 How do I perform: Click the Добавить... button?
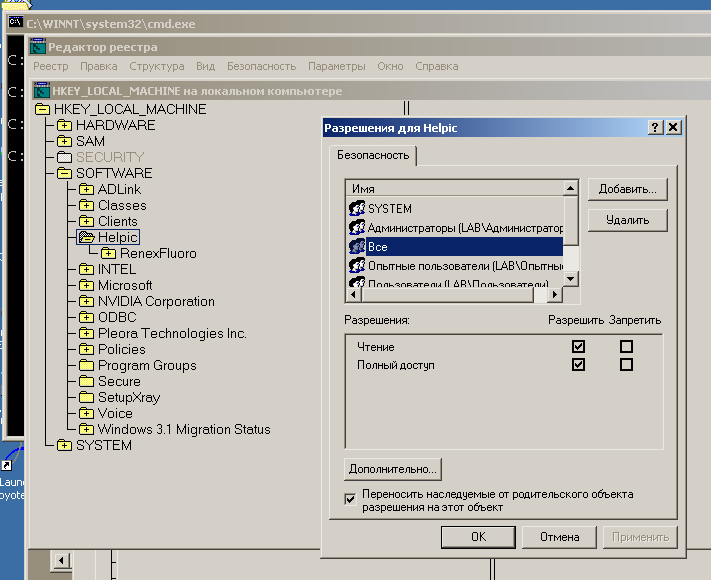pyautogui.click(x=627, y=189)
